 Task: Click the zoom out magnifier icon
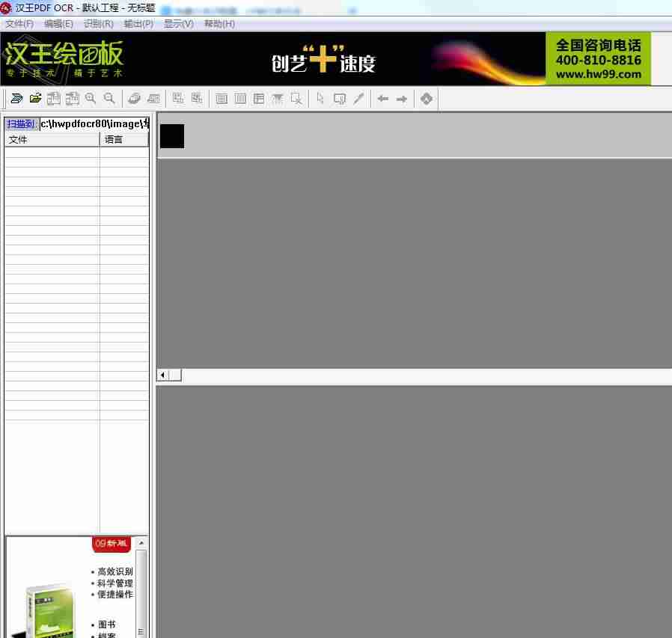109,99
